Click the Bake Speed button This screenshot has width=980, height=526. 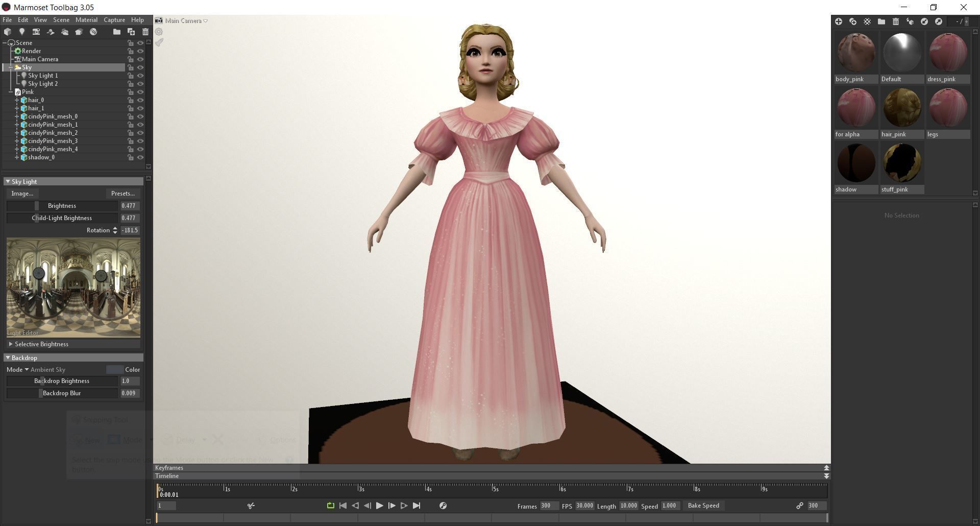[x=703, y=506]
